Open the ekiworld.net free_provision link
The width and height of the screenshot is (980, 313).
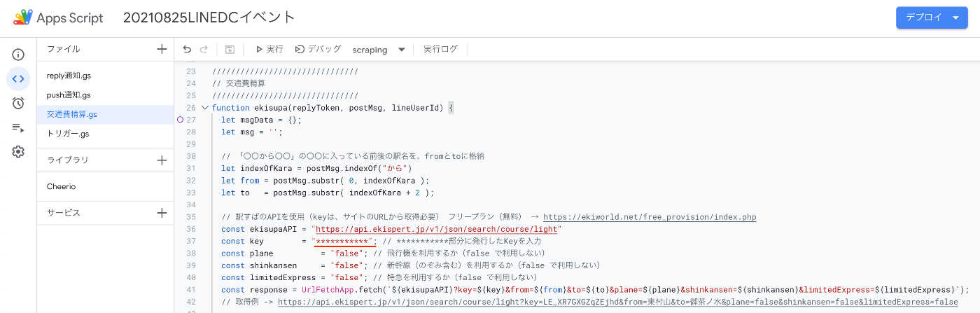(x=650, y=217)
